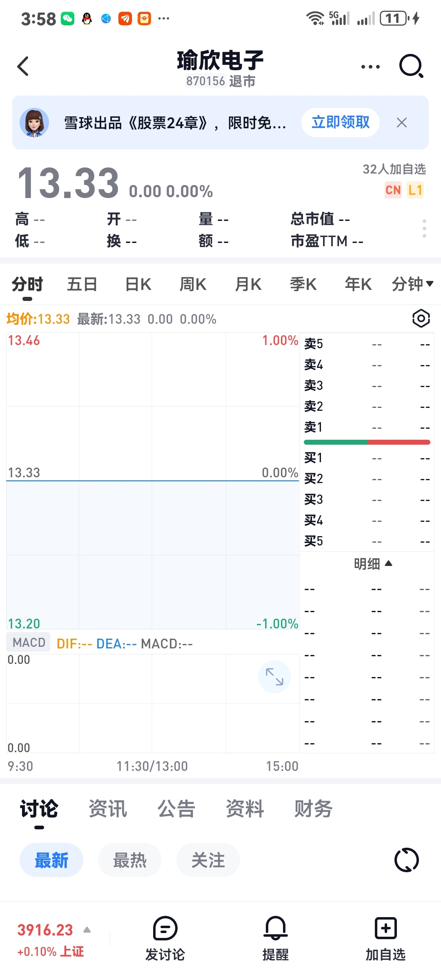Open the search magnifier icon
The height and width of the screenshot is (980, 441).
click(x=411, y=66)
